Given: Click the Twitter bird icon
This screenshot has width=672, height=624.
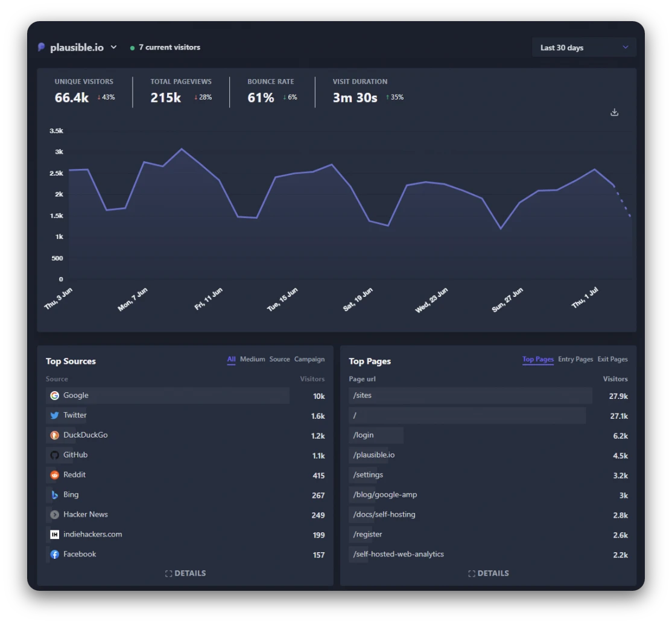Looking at the screenshot, I should click(x=55, y=415).
